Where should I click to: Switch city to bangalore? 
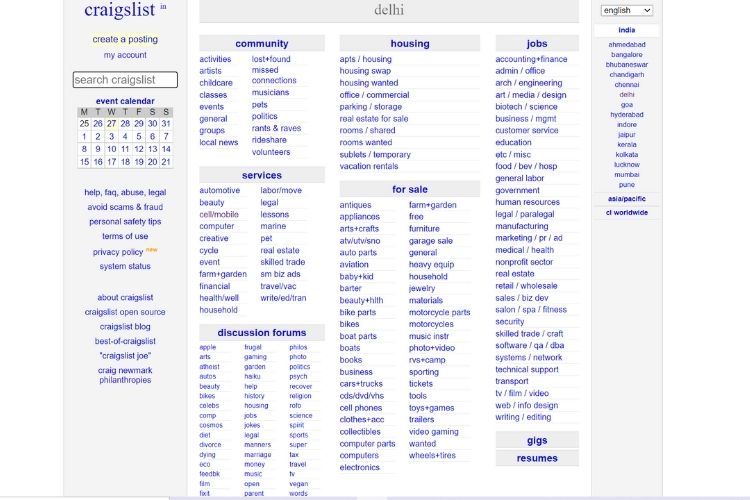(x=627, y=55)
